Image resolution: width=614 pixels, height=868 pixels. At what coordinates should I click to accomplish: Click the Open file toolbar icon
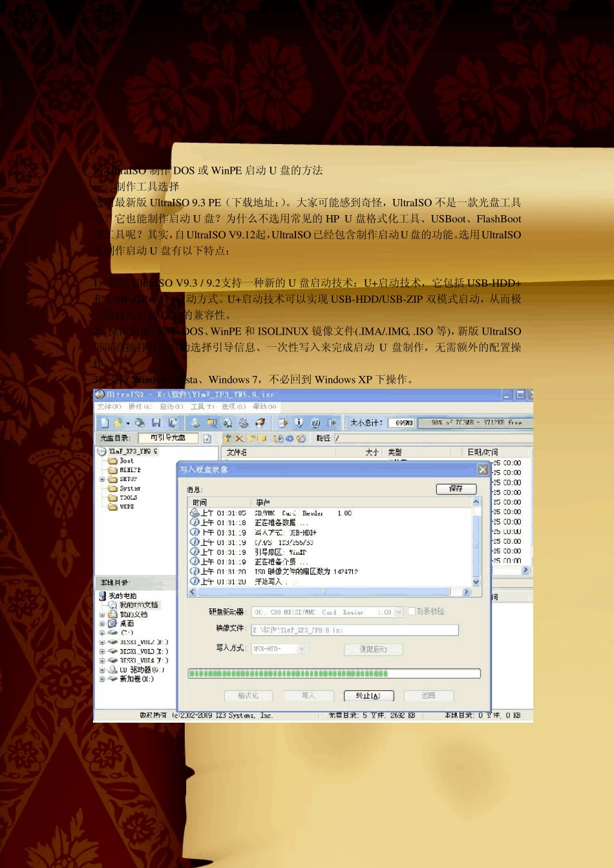[118, 423]
